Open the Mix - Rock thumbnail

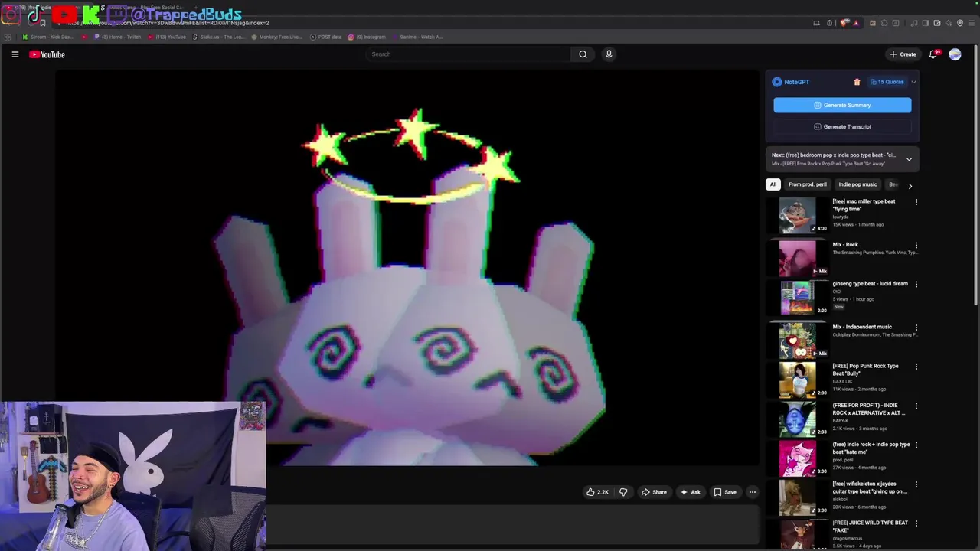click(x=797, y=259)
